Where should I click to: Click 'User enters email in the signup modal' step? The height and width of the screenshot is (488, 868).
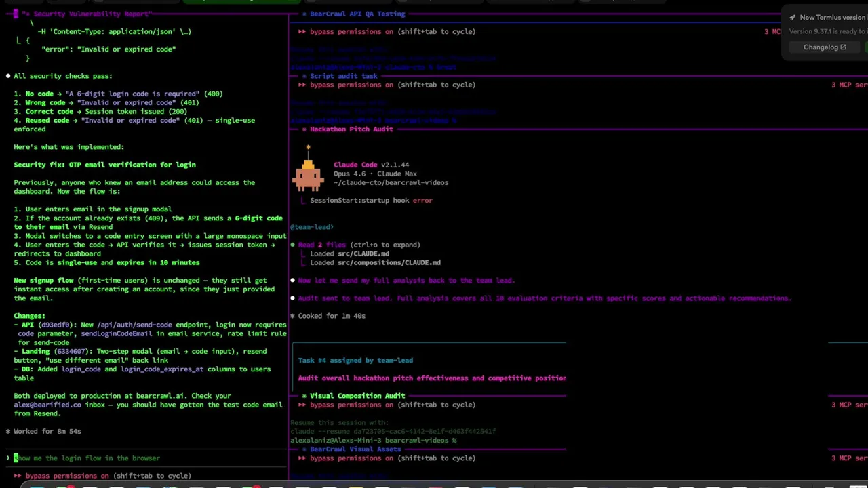point(93,209)
